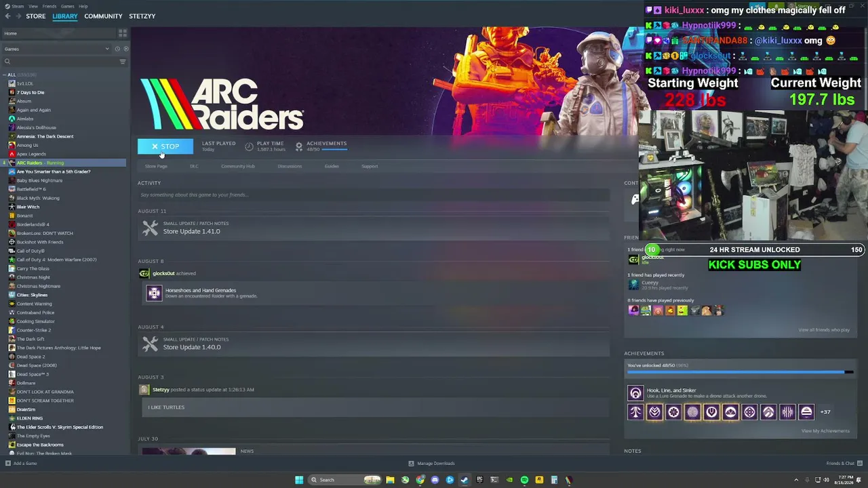Open the Discussions link
868x488 pixels.
tap(290, 166)
